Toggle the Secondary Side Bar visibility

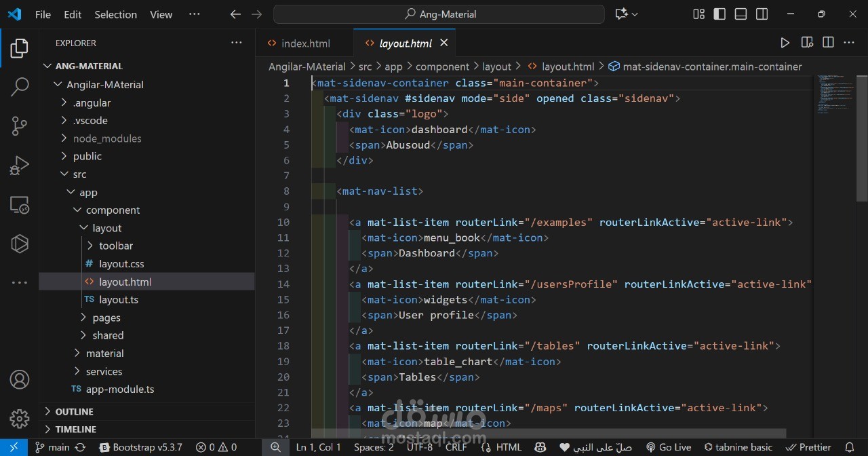[762, 14]
